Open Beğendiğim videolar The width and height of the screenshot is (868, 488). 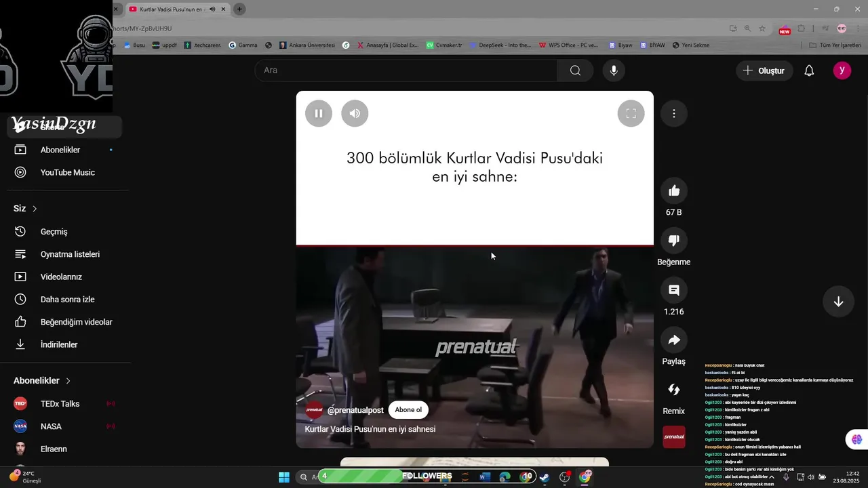65,322
